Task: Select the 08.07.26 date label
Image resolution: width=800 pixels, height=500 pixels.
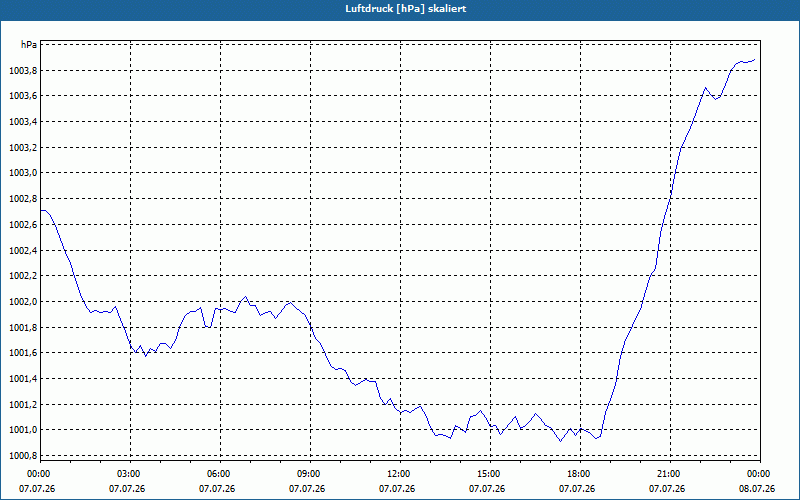Action: [757, 489]
